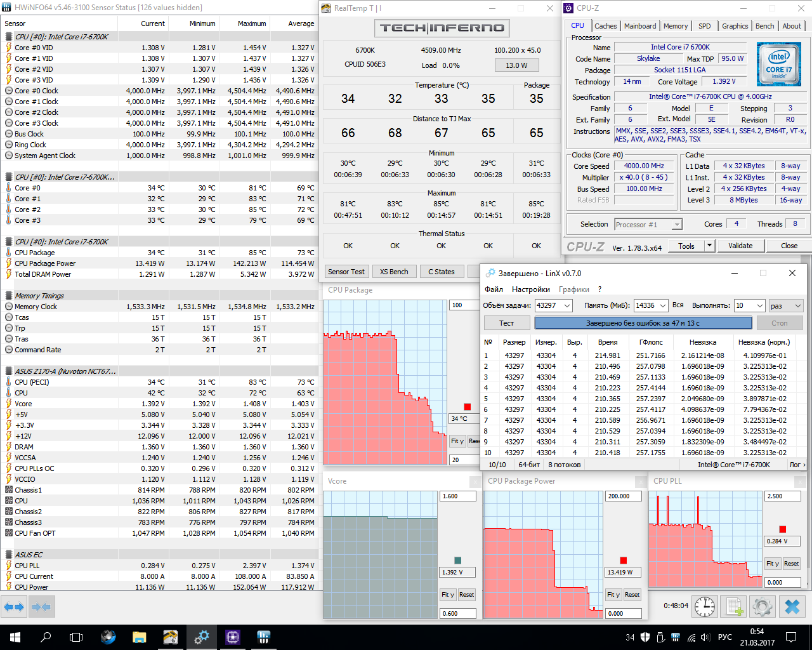The height and width of the screenshot is (650, 812).
Task: Open Windows Start menu
Action: pyautogui.click(x=15, y=637)
